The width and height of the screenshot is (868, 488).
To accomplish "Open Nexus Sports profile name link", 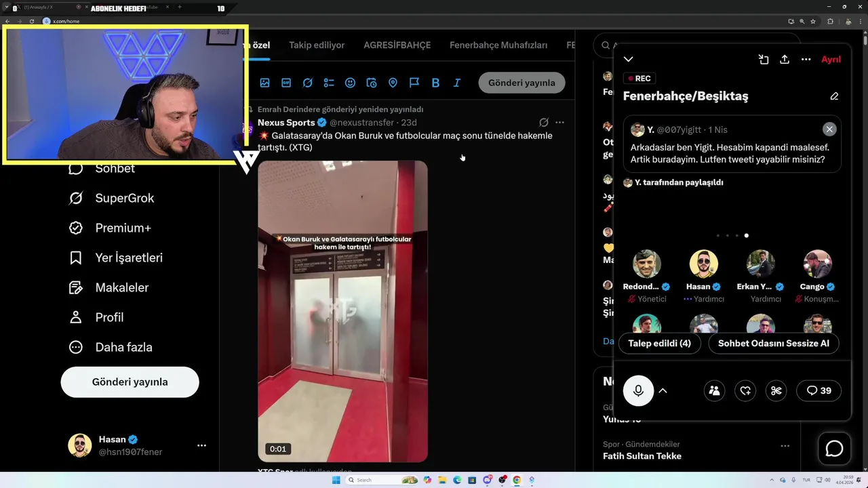I will pyautogui.click(x=286, y=123).
